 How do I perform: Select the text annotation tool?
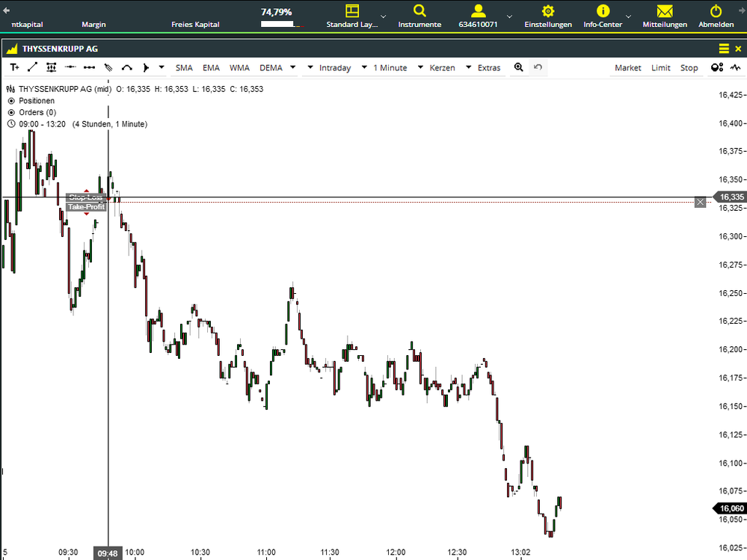click(x=13, y=67)
